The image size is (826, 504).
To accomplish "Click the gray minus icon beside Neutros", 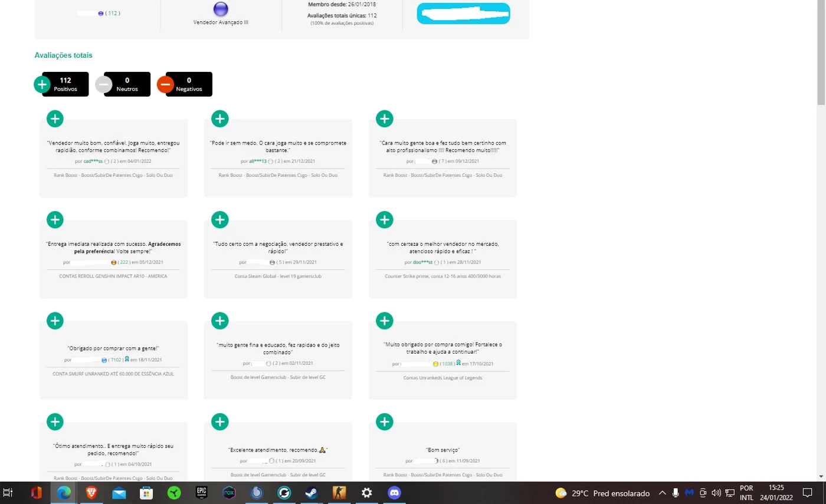I will coord(104,84).
